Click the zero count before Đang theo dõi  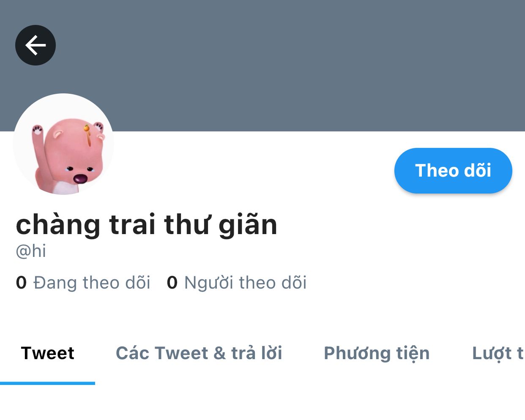(21, 283)
